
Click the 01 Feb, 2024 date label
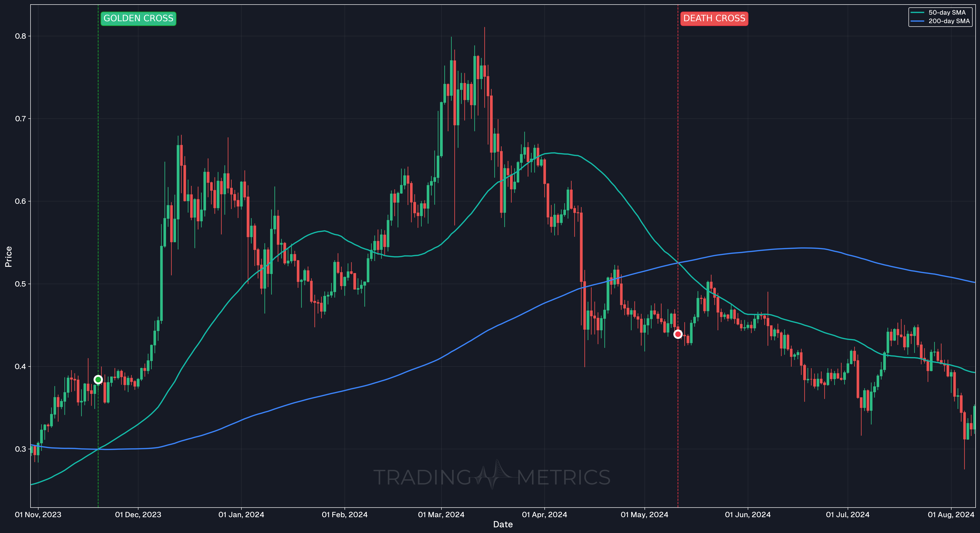coord(345,515)
